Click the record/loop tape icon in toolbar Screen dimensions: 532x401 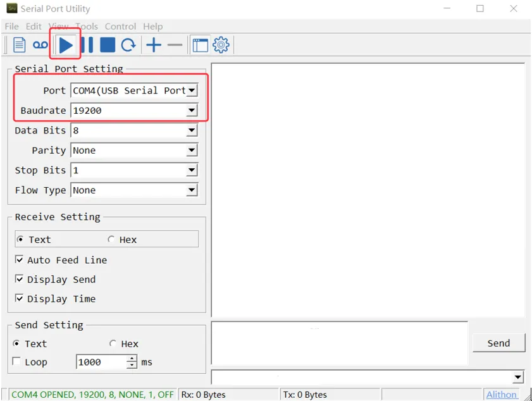(40, 45)
